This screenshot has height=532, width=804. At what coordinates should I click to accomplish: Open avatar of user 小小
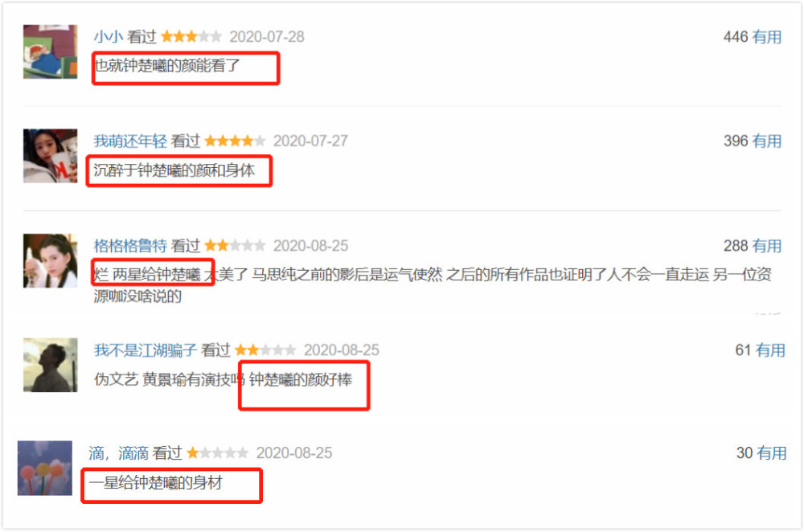[x=50, y=51]
